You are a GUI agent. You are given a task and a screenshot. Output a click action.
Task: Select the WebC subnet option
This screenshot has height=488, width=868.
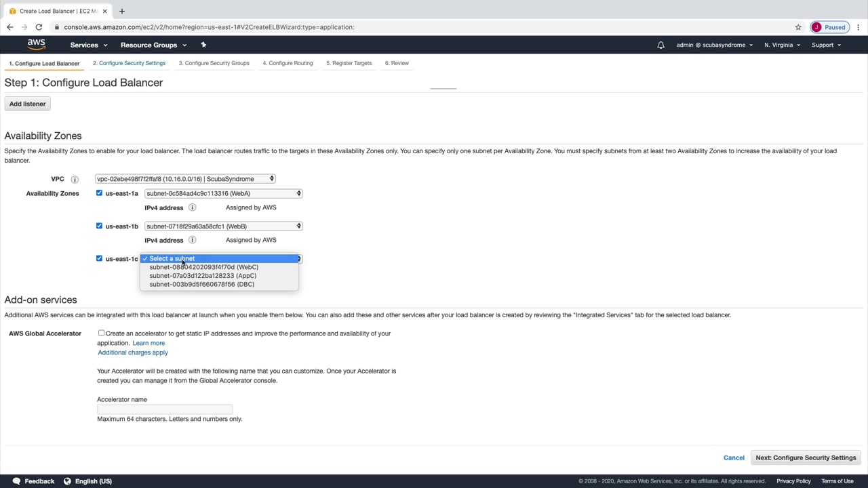click(219, 267)
